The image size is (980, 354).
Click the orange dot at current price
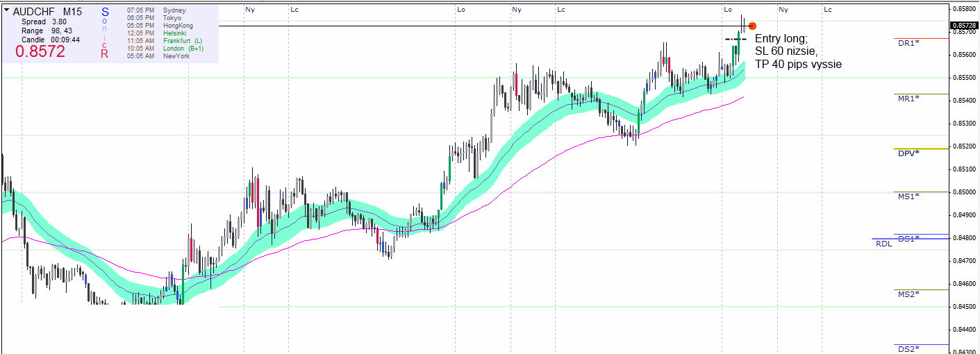click(x=752, y=26)
